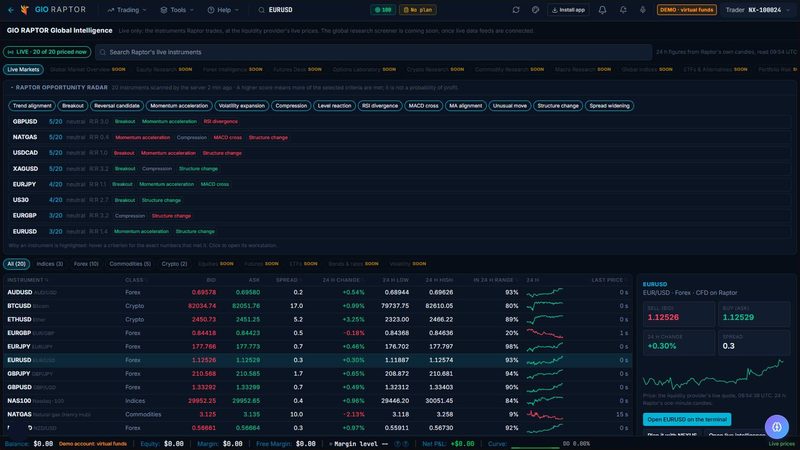The height and width of the screenshot is (450, 800).
Task: Click the search magnifier beside EURUSD
Action: coord(261,10)
